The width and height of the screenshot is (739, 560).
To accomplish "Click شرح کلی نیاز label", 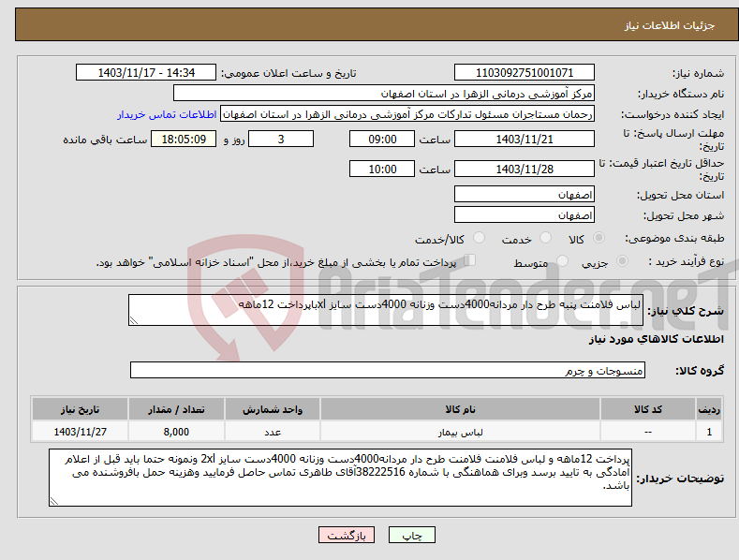I will click(x=686, y=311).
